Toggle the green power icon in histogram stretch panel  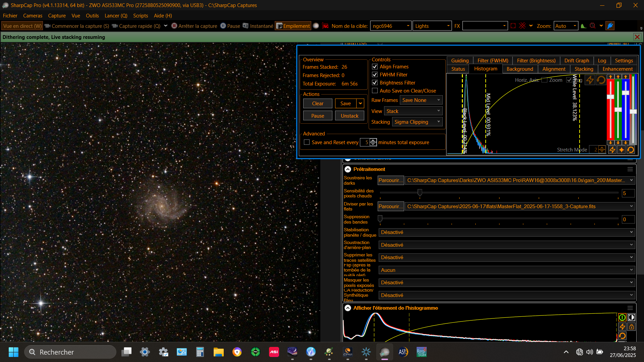coord(622,317)
